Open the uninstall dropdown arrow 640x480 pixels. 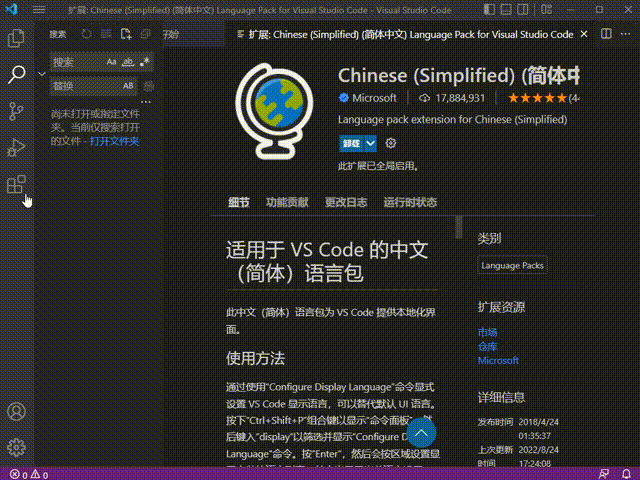tap(370, 143)
